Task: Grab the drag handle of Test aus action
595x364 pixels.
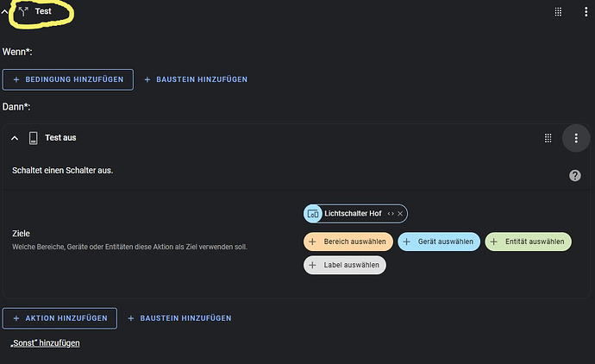Action: pos(548,138)
